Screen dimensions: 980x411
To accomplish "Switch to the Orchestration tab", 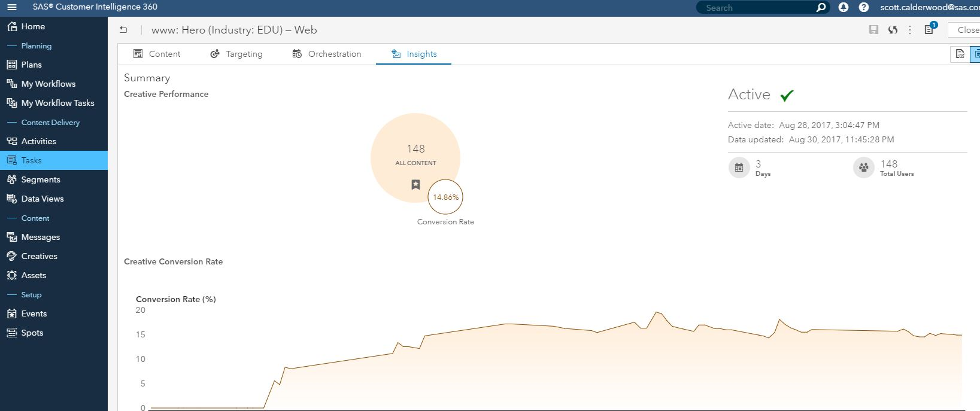I will coord(327,54).
